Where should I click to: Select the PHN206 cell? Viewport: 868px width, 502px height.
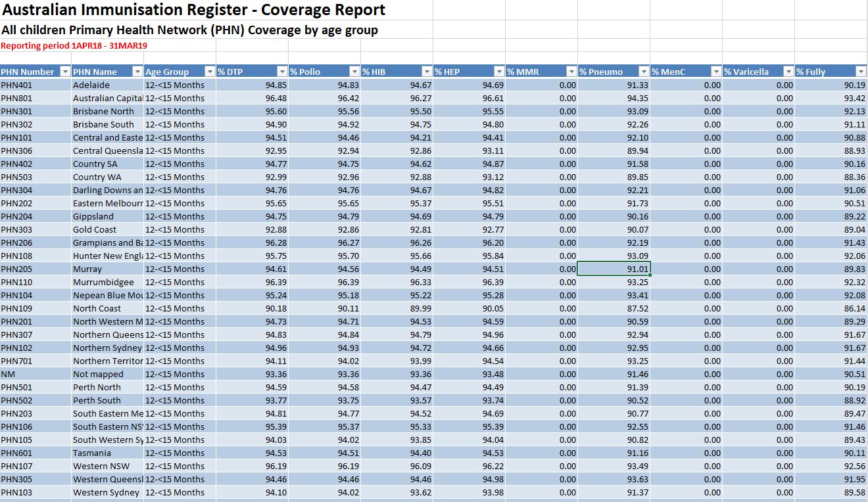coord(36,242)
